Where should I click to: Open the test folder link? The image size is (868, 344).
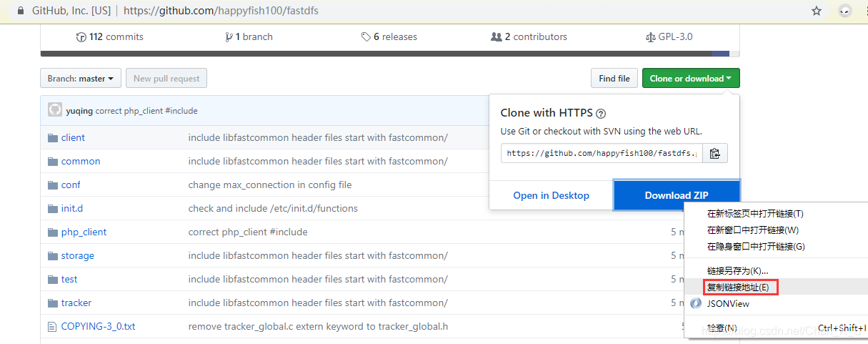point(69,280)
